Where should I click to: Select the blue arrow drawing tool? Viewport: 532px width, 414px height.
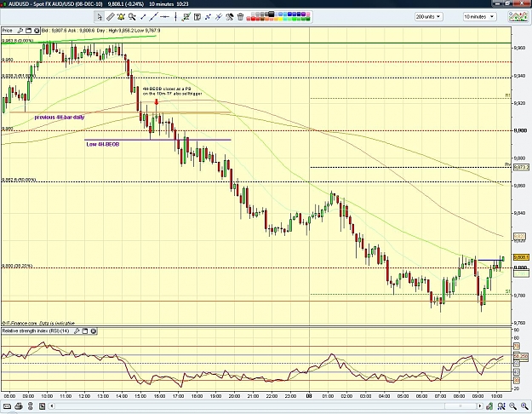(x=208, y=17)
